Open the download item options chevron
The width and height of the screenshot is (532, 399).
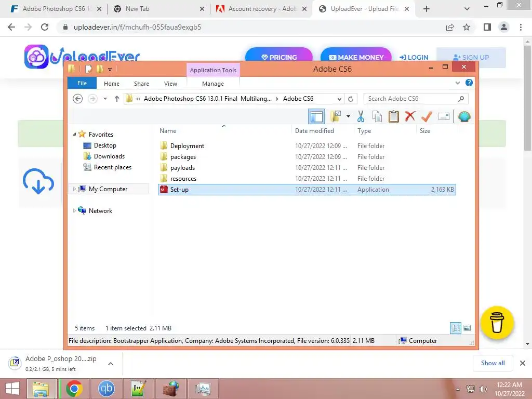click(x=111, y=364)
